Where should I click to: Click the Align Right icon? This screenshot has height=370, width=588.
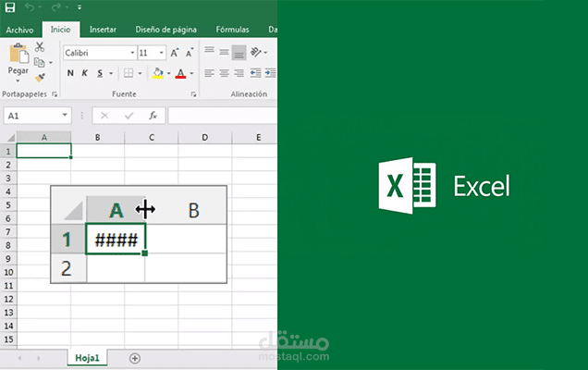point(239,73)
